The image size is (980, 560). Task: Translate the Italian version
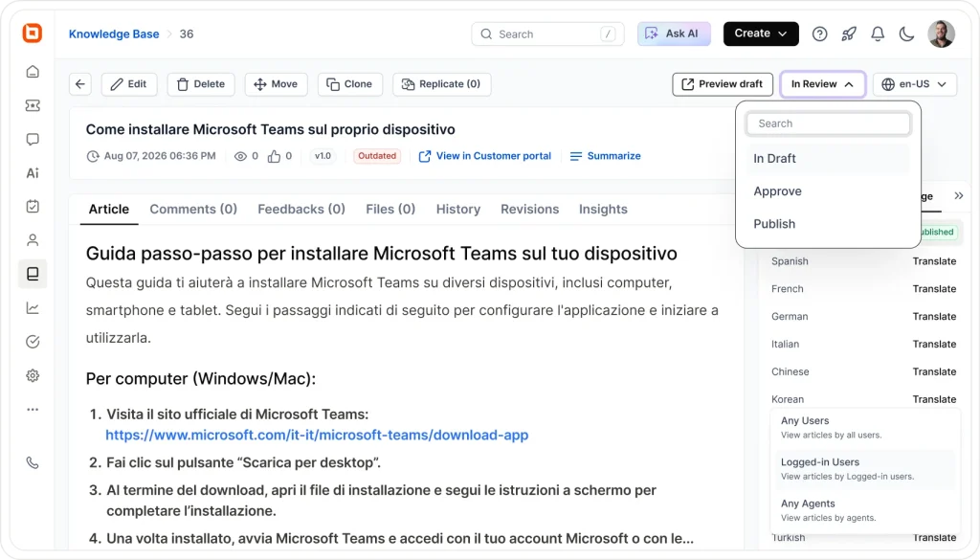pos(934,344)
